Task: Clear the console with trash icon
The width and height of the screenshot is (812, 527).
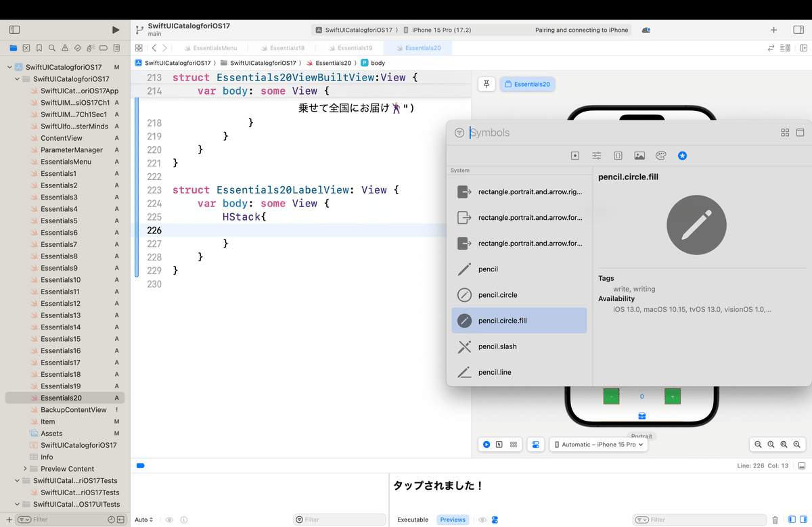Action: (775, 520)
